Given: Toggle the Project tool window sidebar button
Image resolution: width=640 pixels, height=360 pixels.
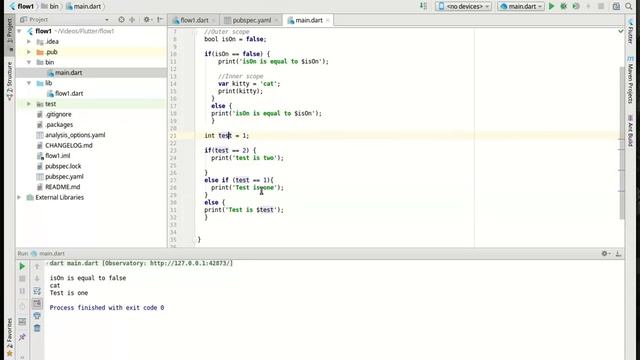Looking at the screenshot, I should 9,34.
